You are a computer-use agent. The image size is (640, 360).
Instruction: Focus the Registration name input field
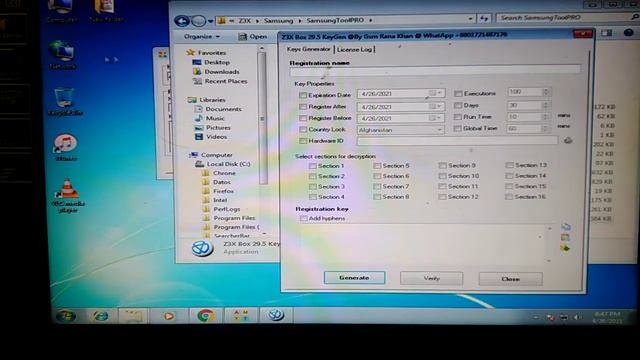435,71
